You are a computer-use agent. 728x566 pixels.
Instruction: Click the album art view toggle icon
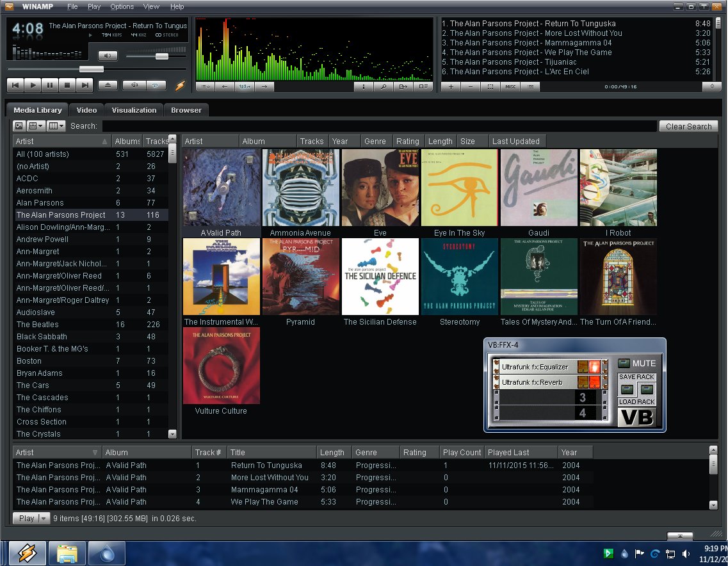19,126
